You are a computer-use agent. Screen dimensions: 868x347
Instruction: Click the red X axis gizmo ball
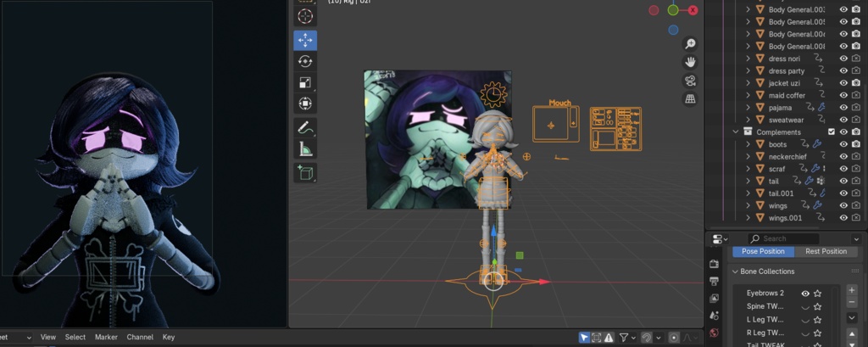pos(693,10)
